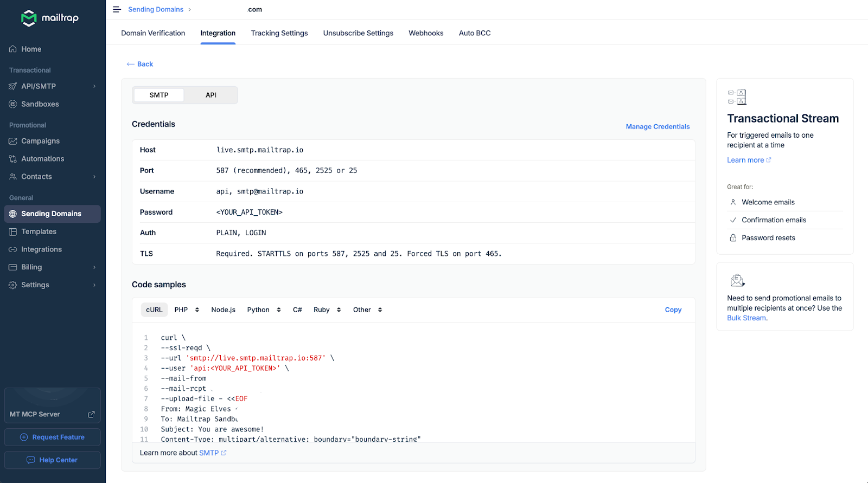This screenshot has width=868, height=483.
Task: Click the Transactional Stream envelope illustration
Action: click(737, 97)
